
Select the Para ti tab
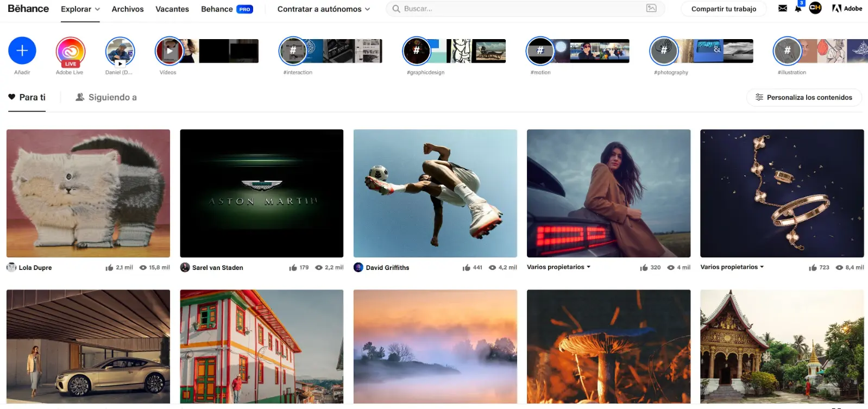click(27, 98)
